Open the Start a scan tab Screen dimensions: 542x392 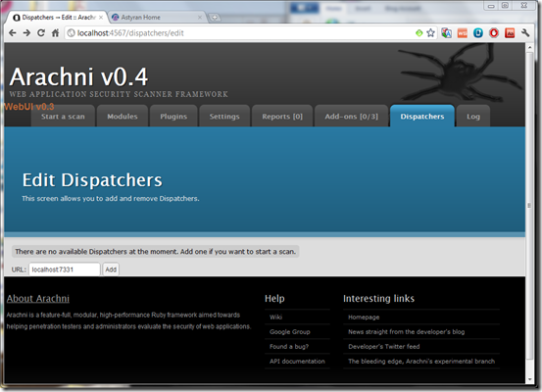coord(63,117)
